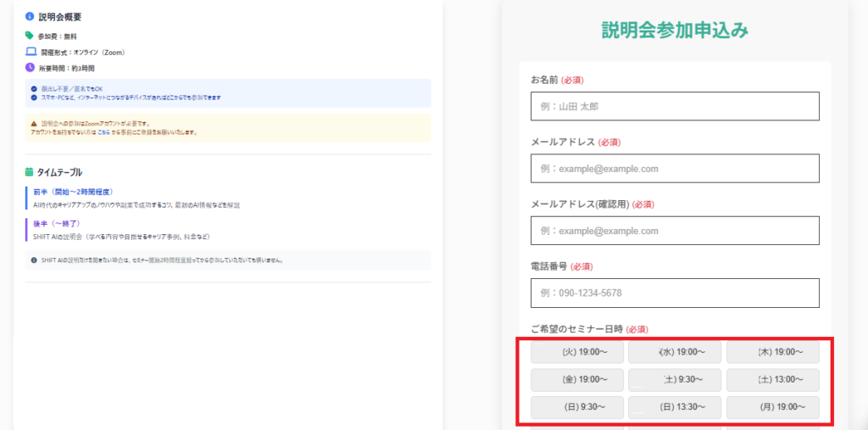Image resolution: width=868 pixels, height=430 pixels.
Task: Click the purple clock icon for 所要時間
Action: coord(30,68)
